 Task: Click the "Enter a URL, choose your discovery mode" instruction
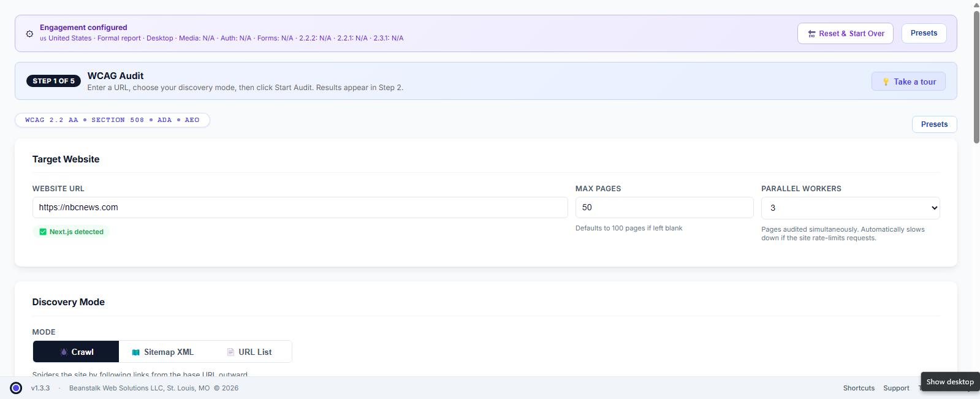pyautogui.click(x=245, y=88)
